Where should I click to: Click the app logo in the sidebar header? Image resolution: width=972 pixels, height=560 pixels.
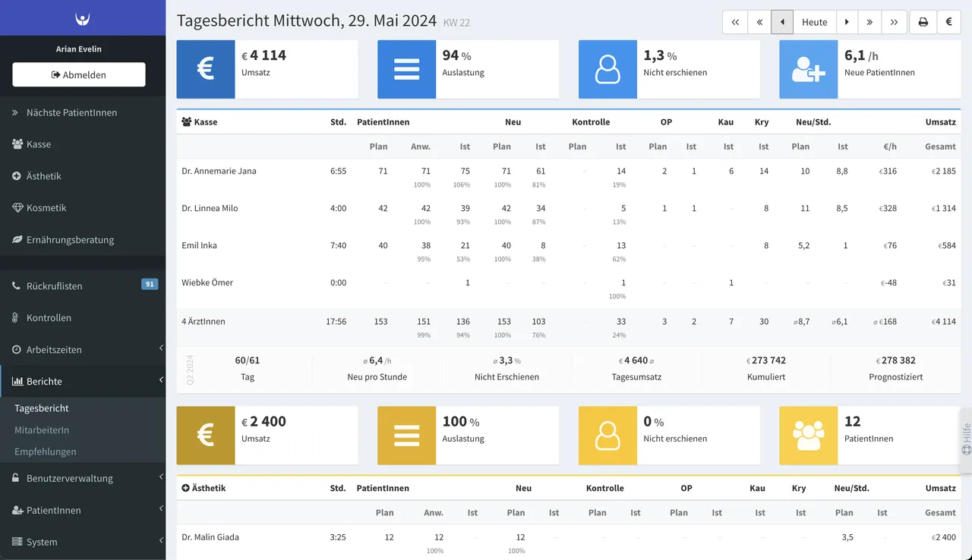click(83, 18)
